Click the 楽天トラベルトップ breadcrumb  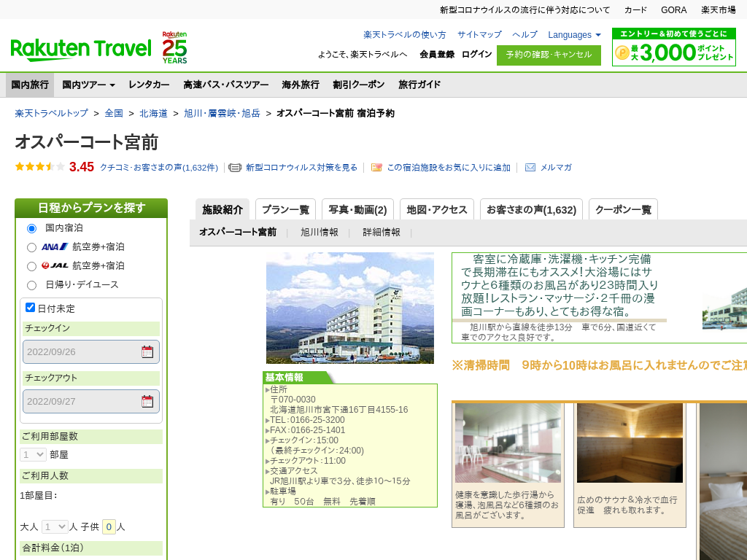(x=52, y=113)
